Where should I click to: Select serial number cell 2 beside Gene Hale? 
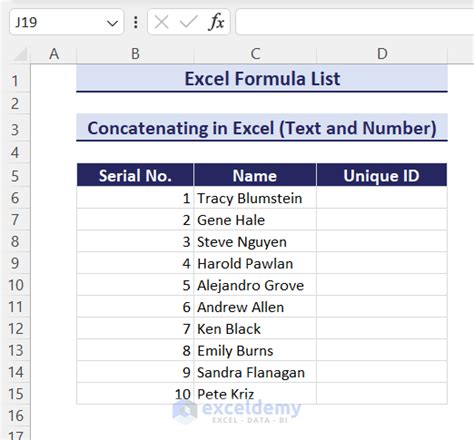click(135, 220)
